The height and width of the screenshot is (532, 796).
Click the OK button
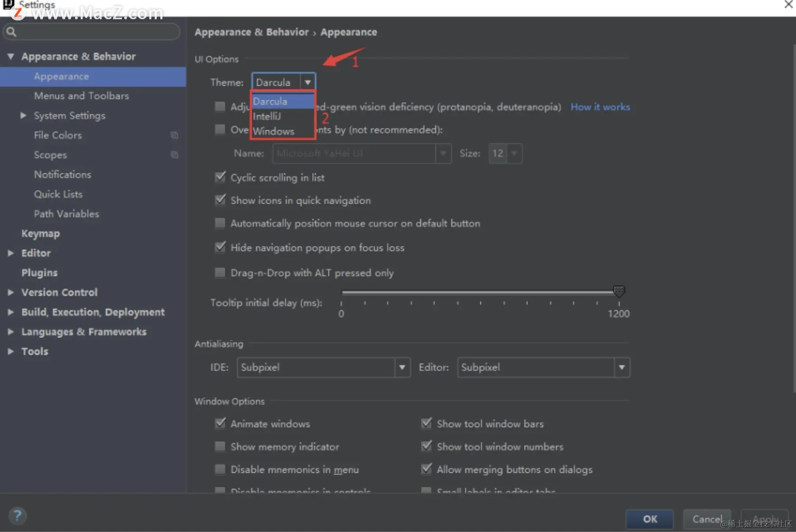(650, 519)
